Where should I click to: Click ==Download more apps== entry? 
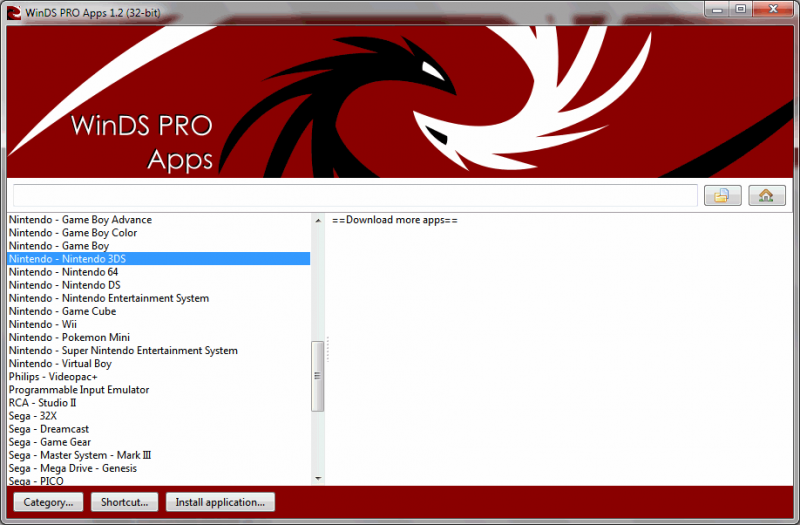(x=395, y=220)
